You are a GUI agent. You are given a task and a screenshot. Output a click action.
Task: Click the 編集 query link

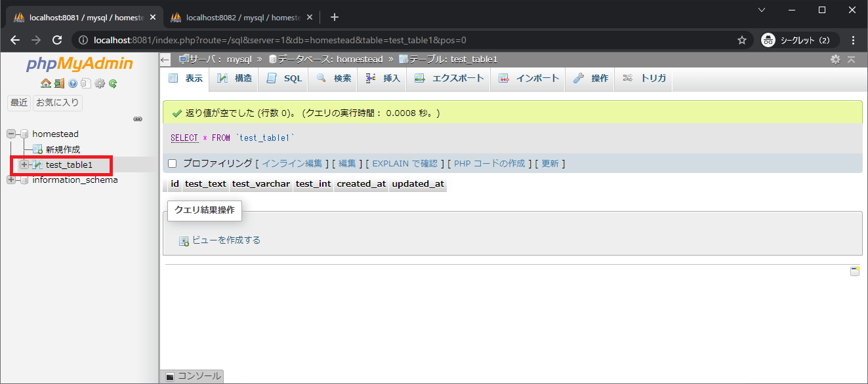click(x=347, y=163)
